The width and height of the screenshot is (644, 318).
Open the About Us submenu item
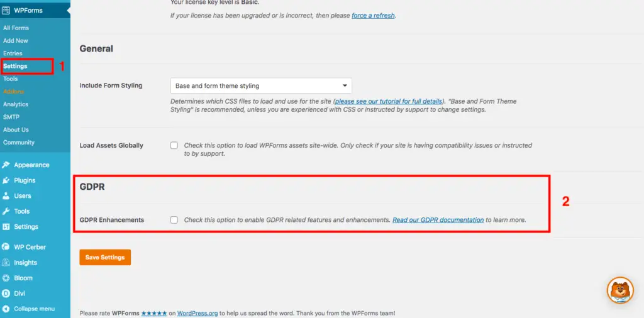[x=16, y=129]
